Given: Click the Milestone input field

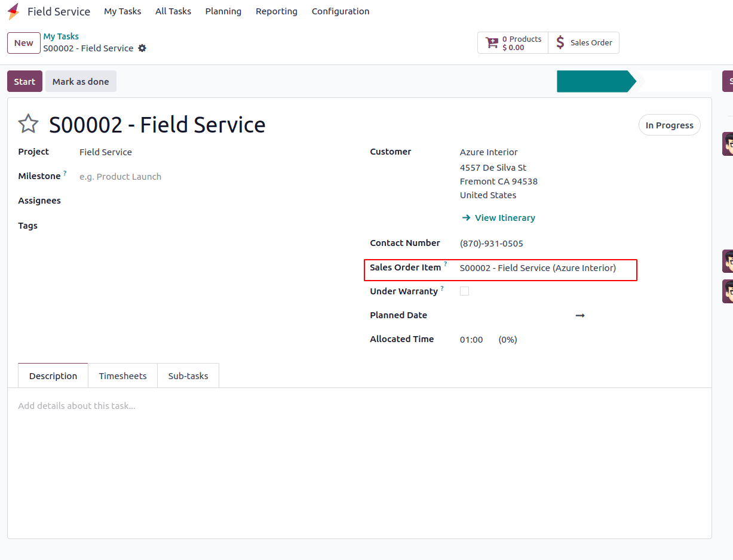Looking at the screenshot, I should pos(179,177).
